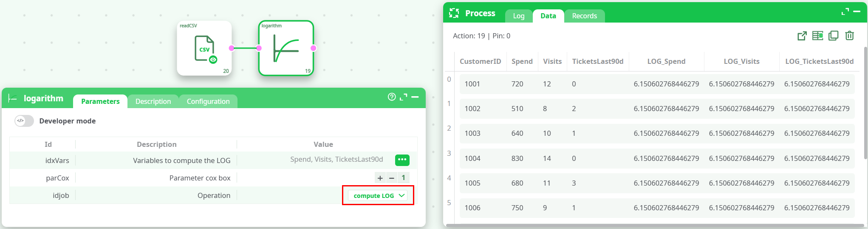Open the Configuration tab

[208, 101]
